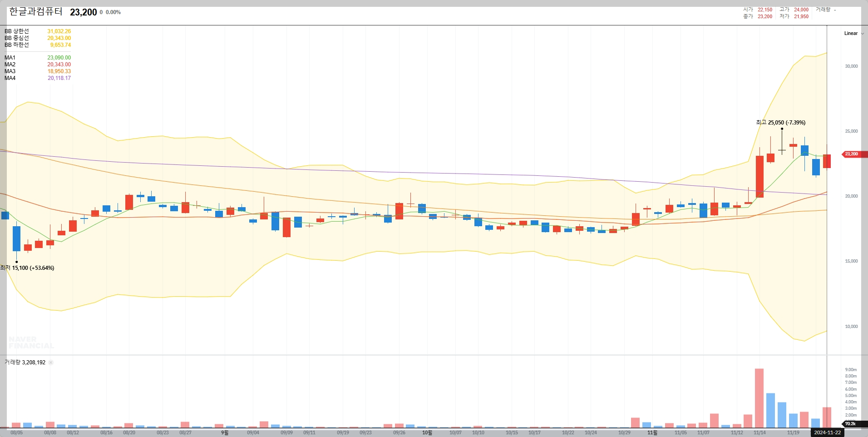Open the Linear scale dropdown
Image resolution: width=868 pixels, height=437 pixels.
click(x=853, y=33)
